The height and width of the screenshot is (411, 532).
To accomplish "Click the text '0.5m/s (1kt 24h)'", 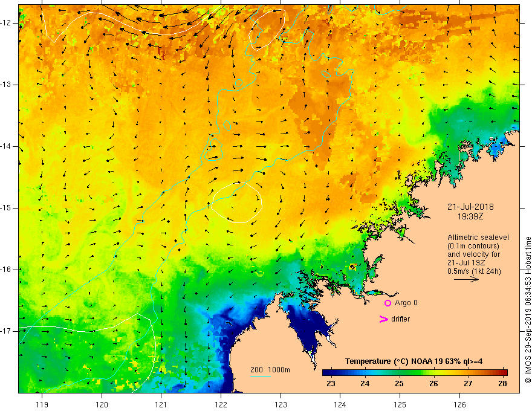I will click(x=474, y=271).
